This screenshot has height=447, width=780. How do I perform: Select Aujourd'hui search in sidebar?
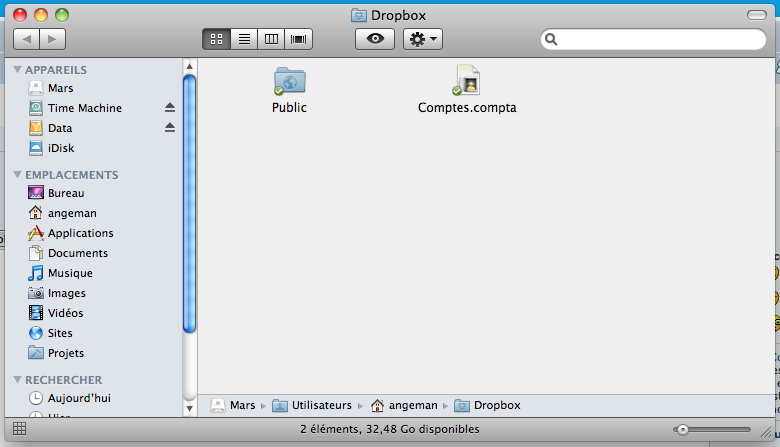(x=70, y=398)
